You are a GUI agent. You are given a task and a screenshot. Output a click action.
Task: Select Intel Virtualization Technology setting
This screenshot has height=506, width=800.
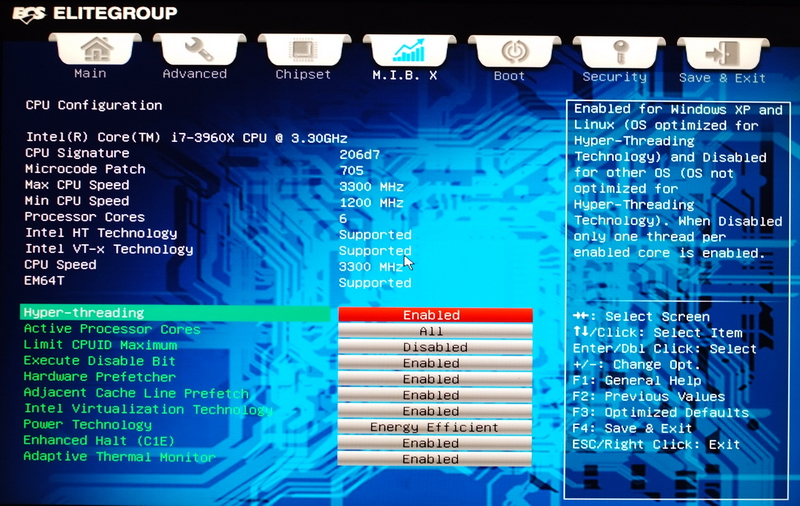click(x=148, y=409)
